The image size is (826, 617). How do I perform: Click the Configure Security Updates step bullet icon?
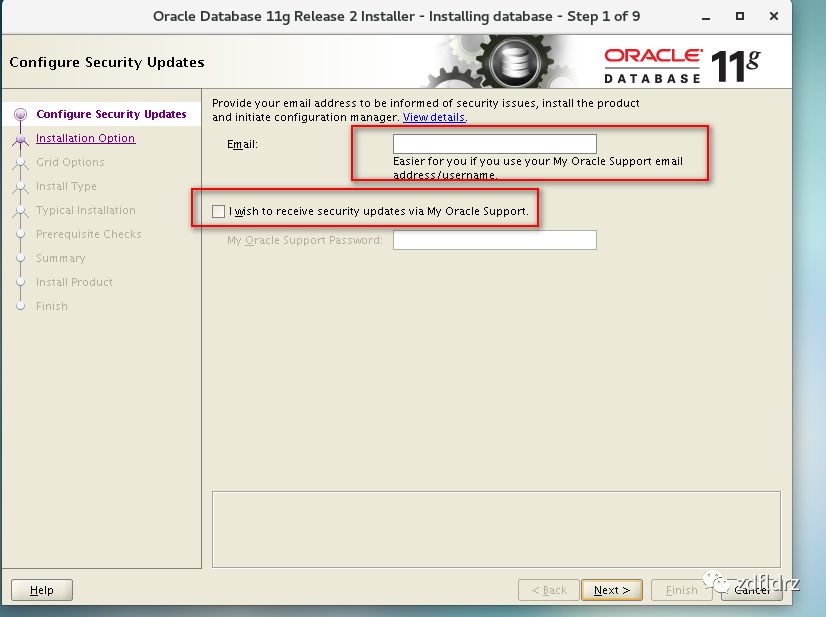(x=21, y=114)
